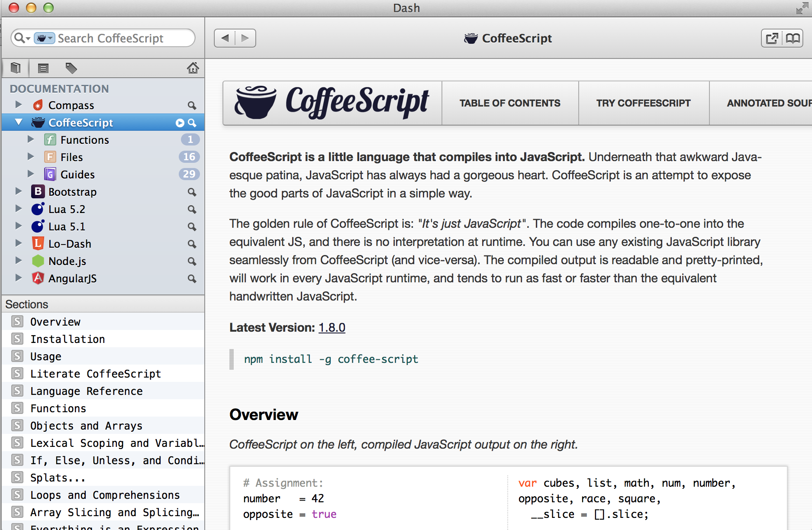
Task: Jump to Objects and Arrays section
Action: (103, 425)
